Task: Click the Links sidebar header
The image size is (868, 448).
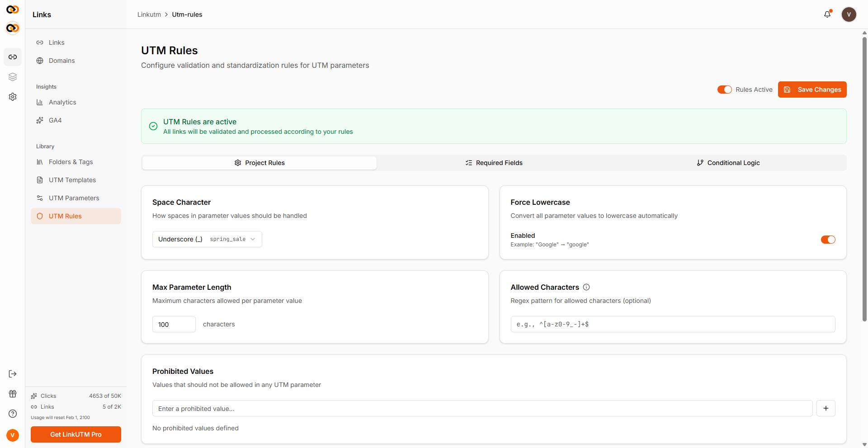Action: [42, 14]
